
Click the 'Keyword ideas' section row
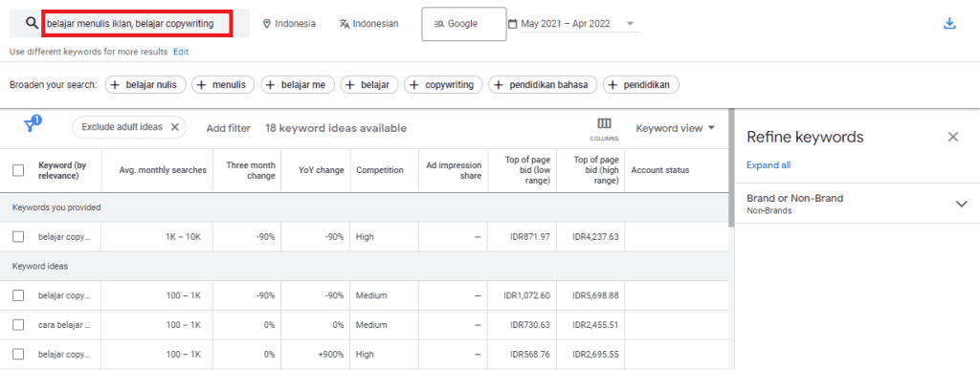(x=365, y=266)
